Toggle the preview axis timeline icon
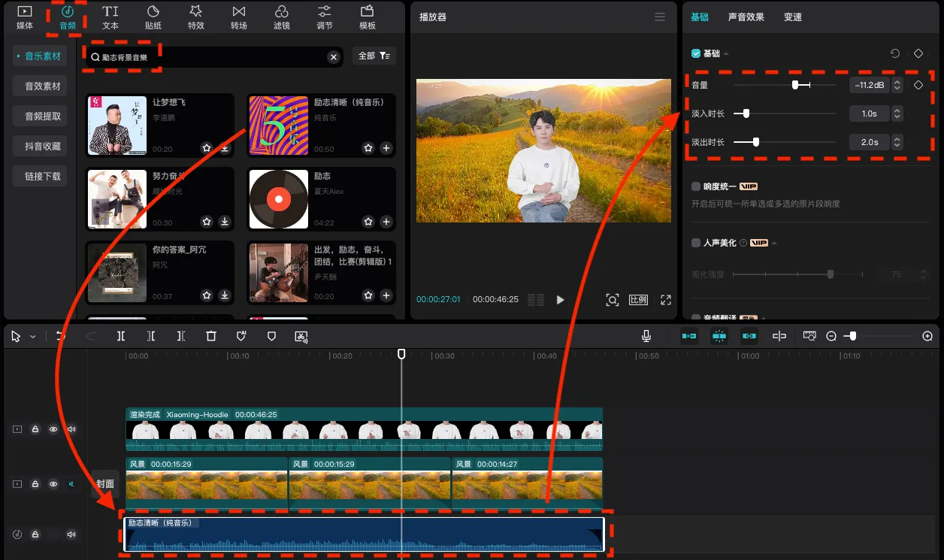The width and height of the screenshot is (944, 560). (779, 336)
